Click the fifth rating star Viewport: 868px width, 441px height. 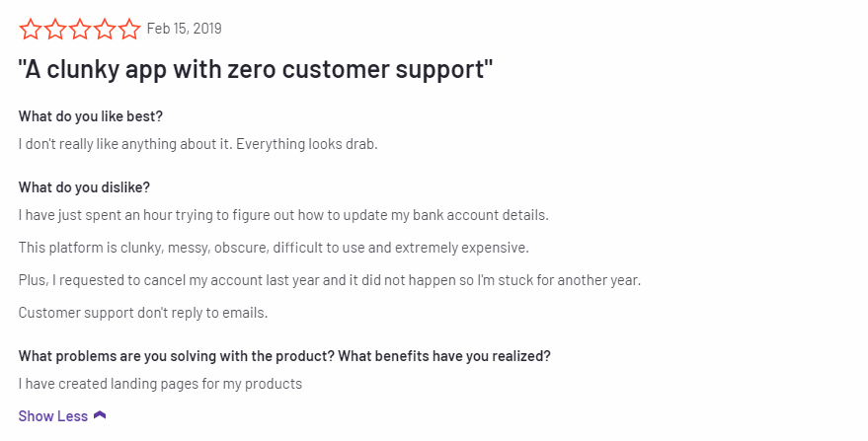[x=129, y=29]
